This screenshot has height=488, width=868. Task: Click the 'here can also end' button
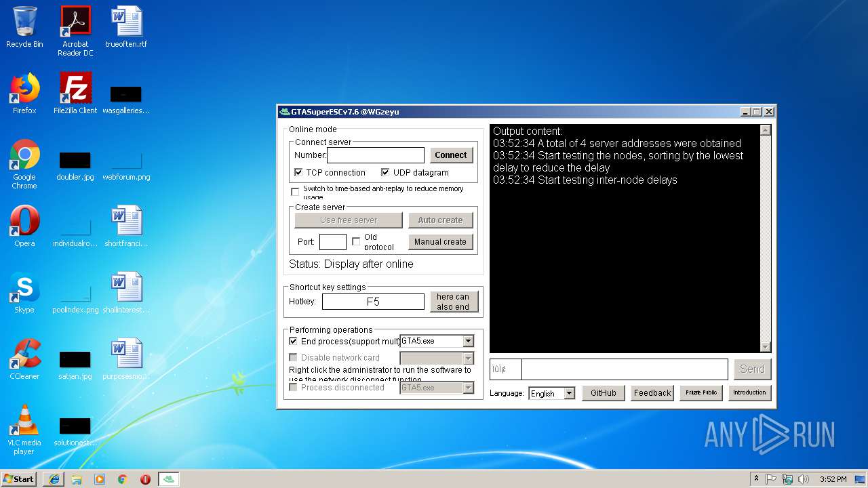454,302
